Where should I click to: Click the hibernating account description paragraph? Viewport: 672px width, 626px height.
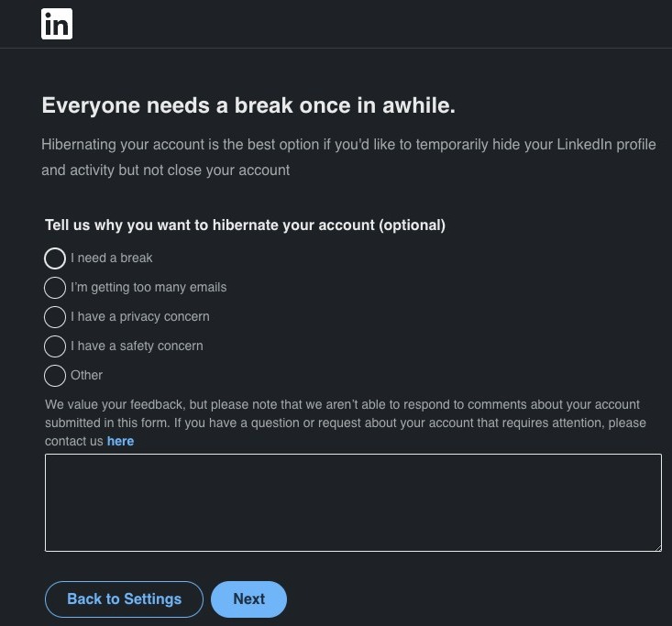(348, 158)
